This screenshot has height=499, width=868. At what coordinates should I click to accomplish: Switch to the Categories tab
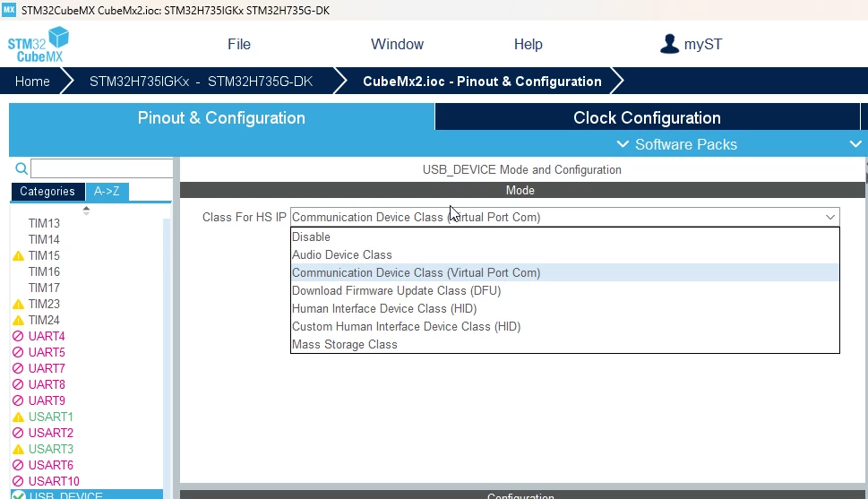(x=47, y=191)
